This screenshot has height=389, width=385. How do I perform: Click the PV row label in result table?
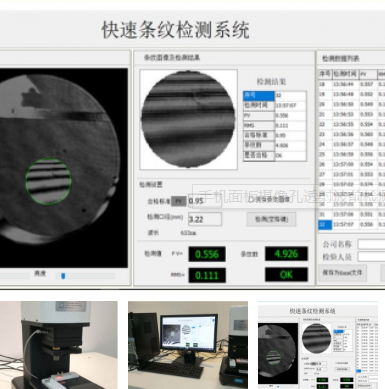(259, 115)
